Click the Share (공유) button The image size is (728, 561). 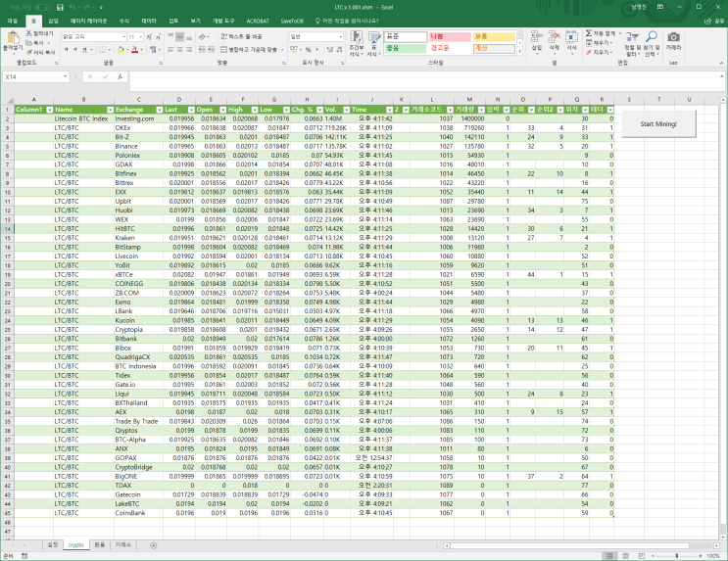(x=715, y=21)
